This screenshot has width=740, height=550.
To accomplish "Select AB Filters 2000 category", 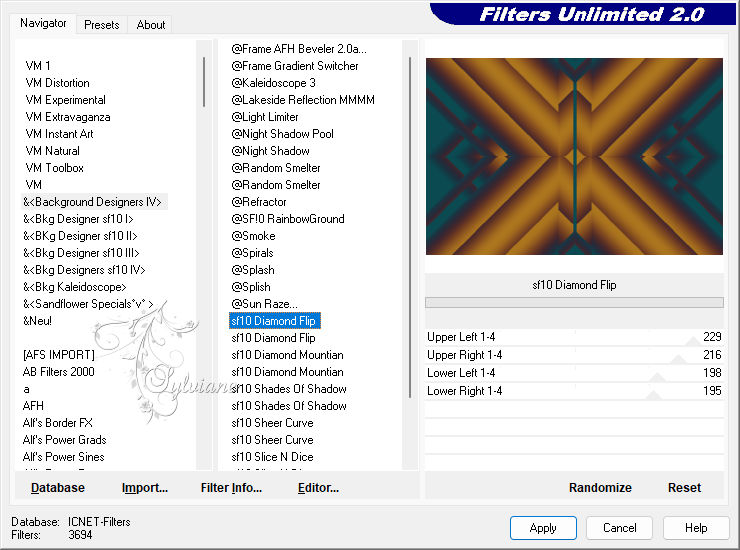I will 59,372.
